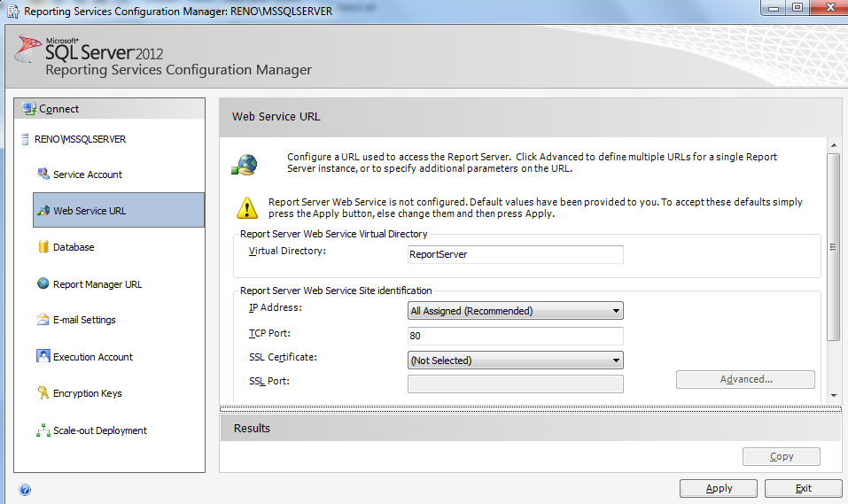
Task: Click the IP Address label
Action: (x=276, y=307)
